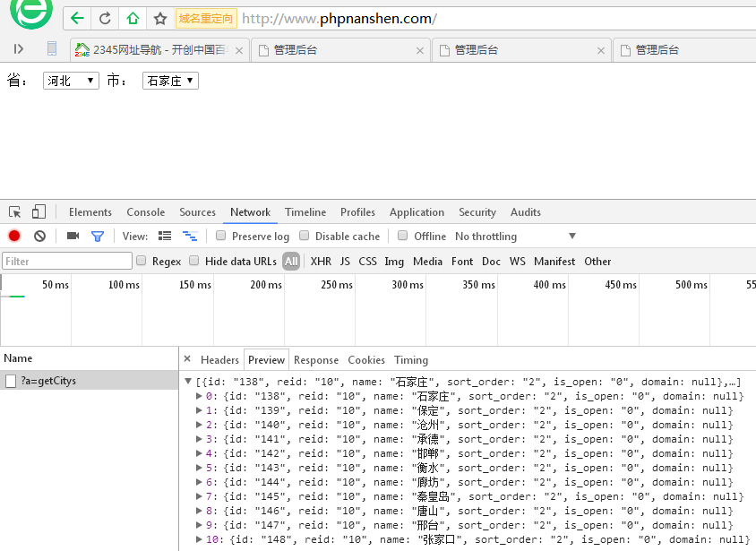Tick the Offline checkbox
The image size is (756, 551).
pyautogui.click(x=402, y=236)
